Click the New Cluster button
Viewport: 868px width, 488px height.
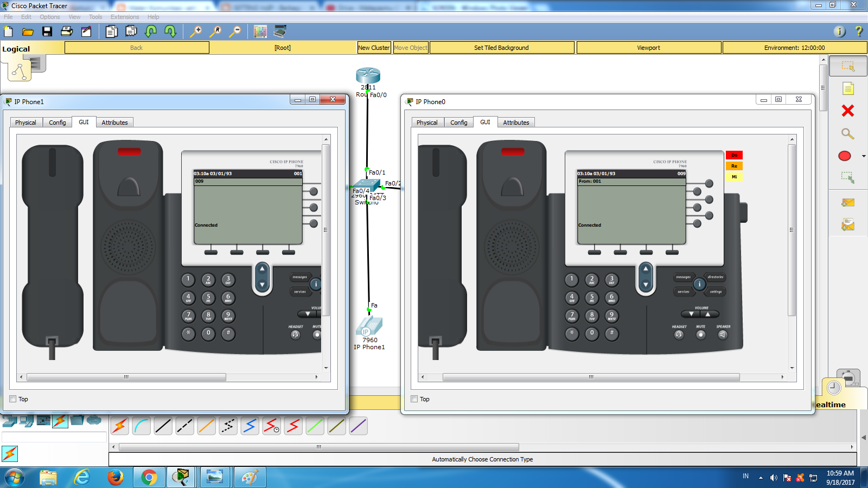374,48
